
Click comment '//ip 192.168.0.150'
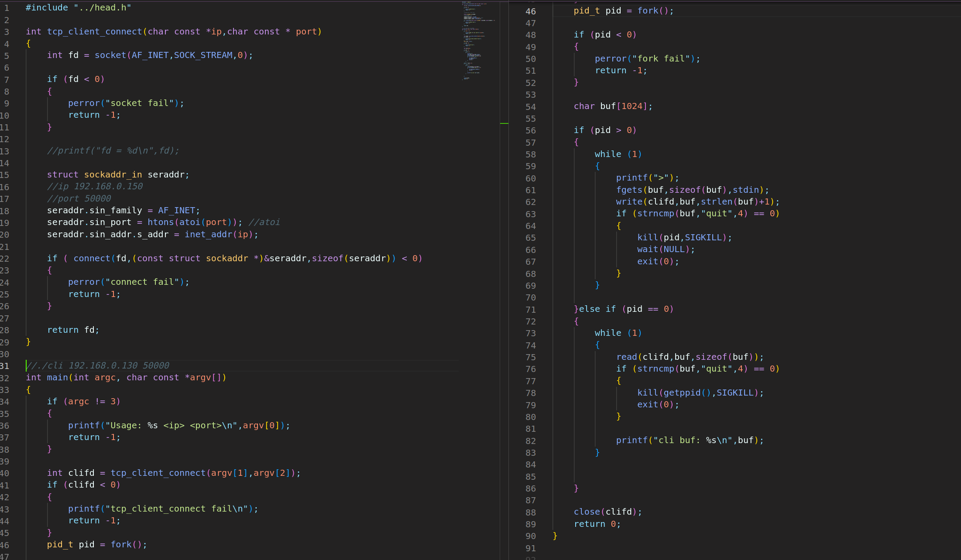(95, 186)
